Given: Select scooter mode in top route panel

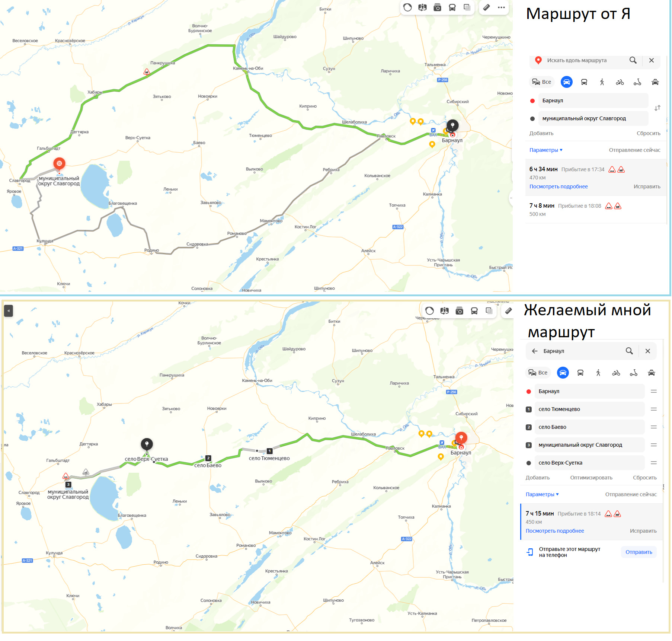Looking at the screenshot, I should coord(637,82).
